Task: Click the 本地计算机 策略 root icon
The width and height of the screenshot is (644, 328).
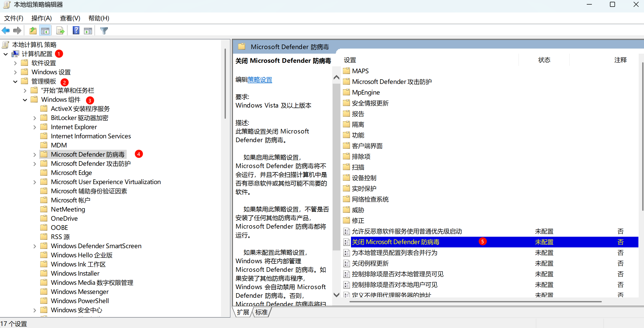Action: (x=6, y=45)
